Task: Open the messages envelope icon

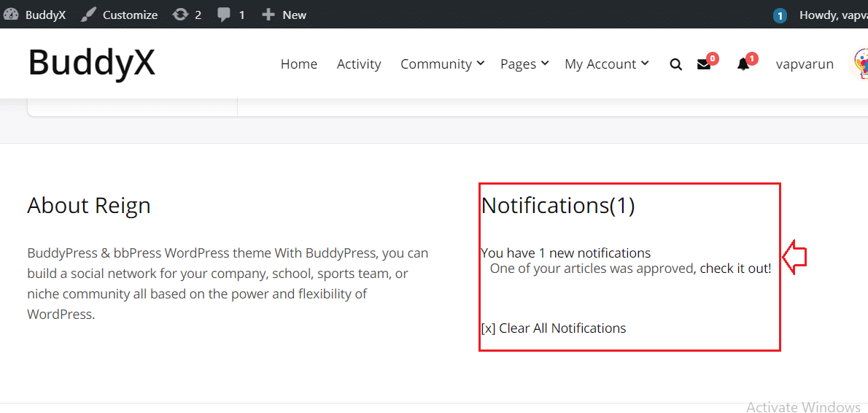Action: pyautogui.click(x=704, y=65)
